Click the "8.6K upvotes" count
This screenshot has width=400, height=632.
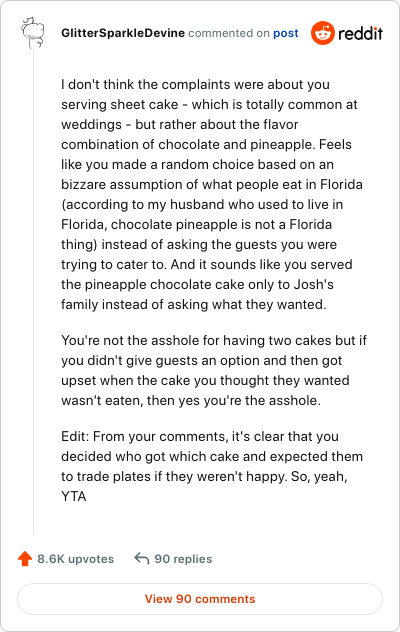tap(75, 559)
